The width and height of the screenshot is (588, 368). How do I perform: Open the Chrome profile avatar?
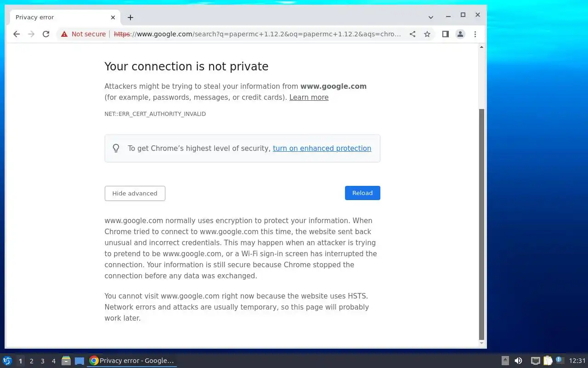(x=460, y=34)
